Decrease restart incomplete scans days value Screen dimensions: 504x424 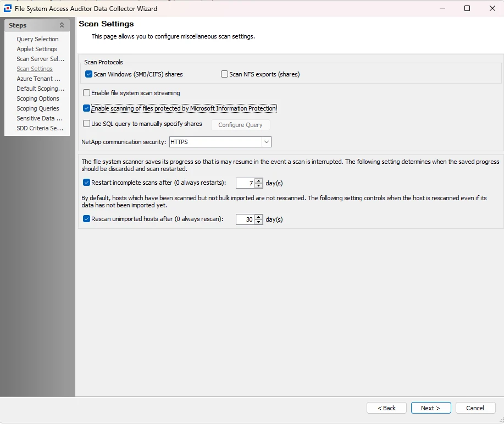259,186
